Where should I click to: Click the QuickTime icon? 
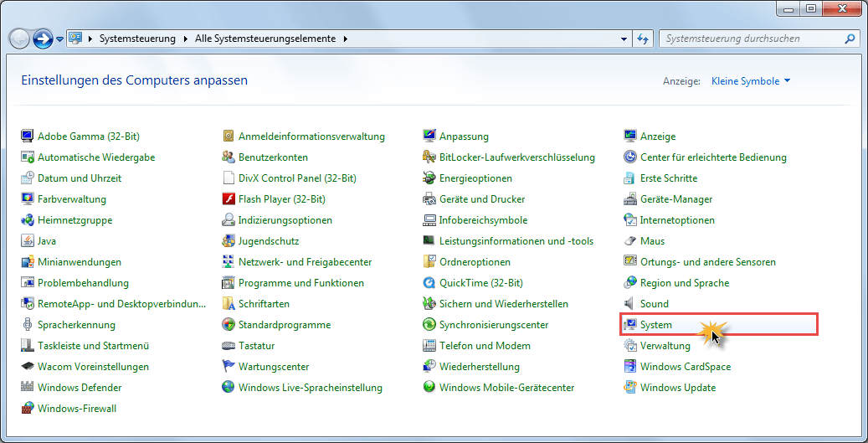pos(429,283)
